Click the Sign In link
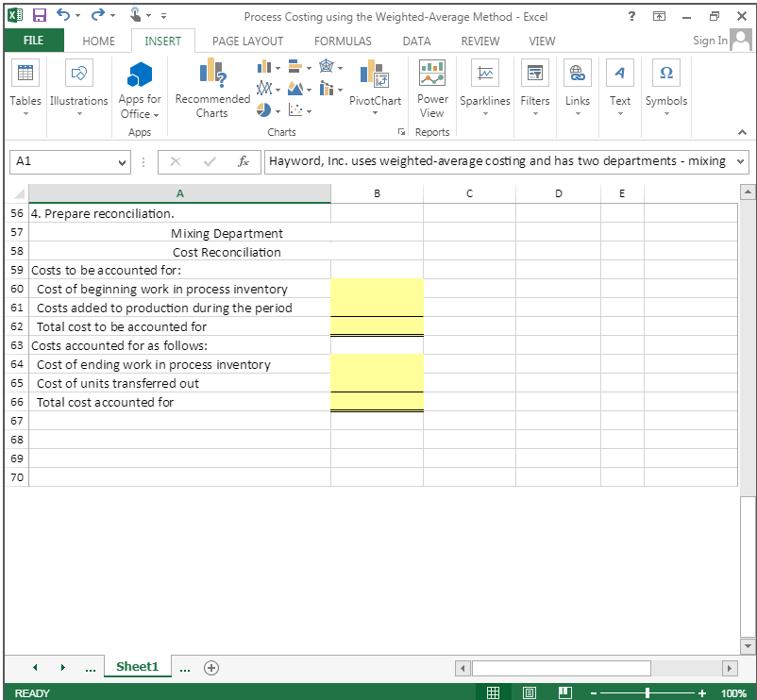 (x=709, y=41)
